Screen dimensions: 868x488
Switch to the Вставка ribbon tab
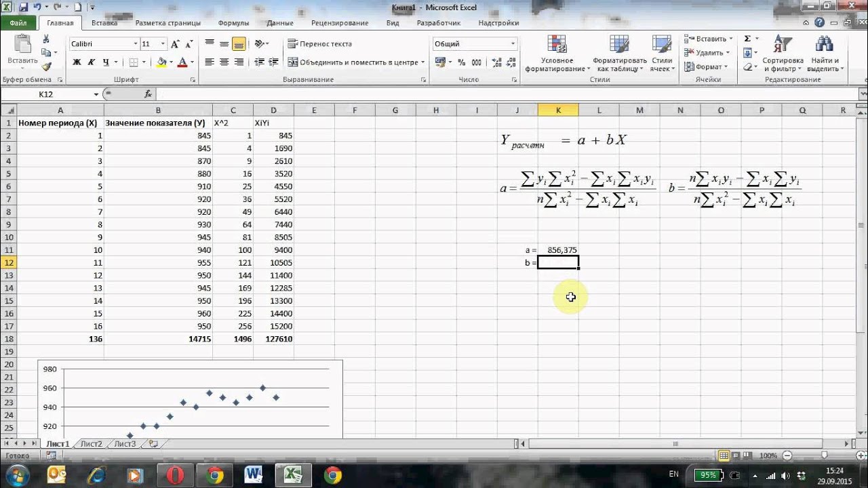104,23
